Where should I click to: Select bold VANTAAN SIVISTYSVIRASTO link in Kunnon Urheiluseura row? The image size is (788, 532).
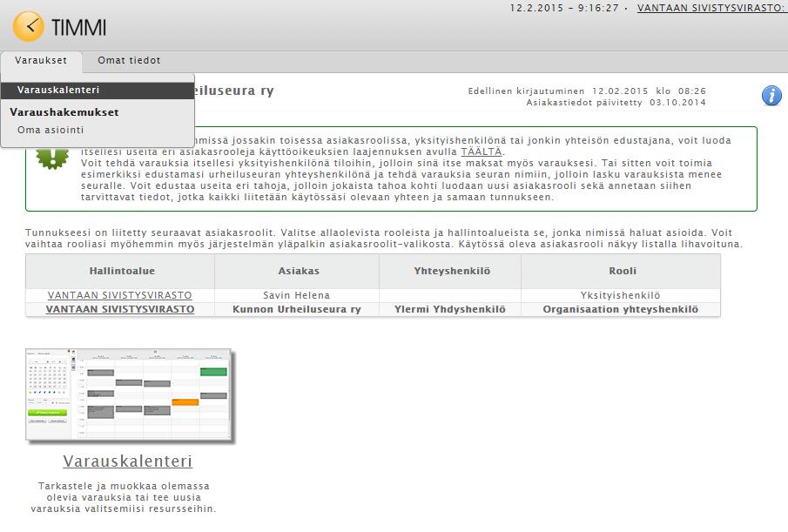point(119,309)
